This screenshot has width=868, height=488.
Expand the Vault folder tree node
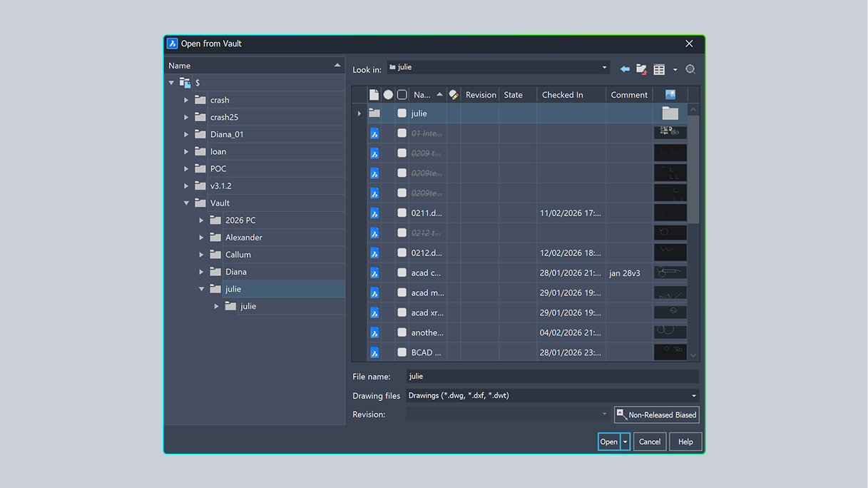(x=186, y=203)
